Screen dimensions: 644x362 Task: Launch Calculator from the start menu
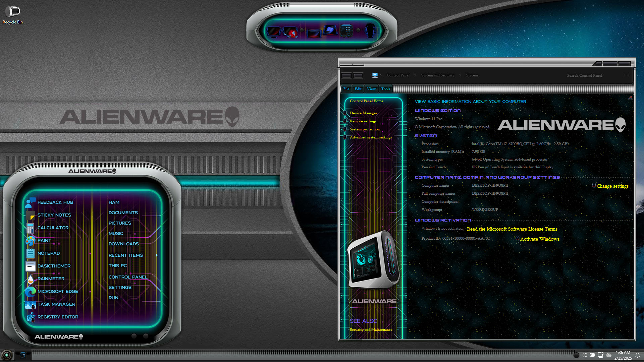pos(53,228)
